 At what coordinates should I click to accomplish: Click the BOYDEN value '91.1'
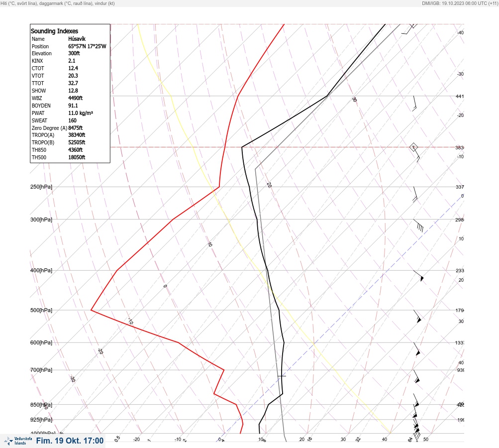coord(73,106)
